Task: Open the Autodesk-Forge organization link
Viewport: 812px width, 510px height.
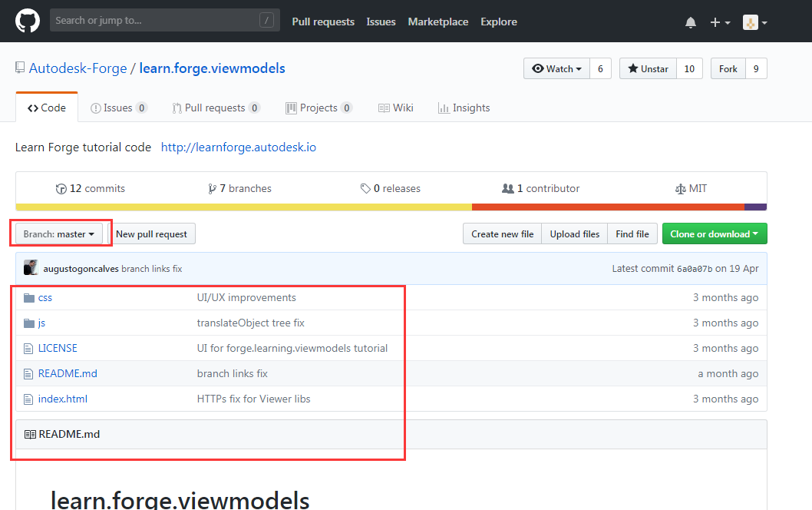Action: 78,68
